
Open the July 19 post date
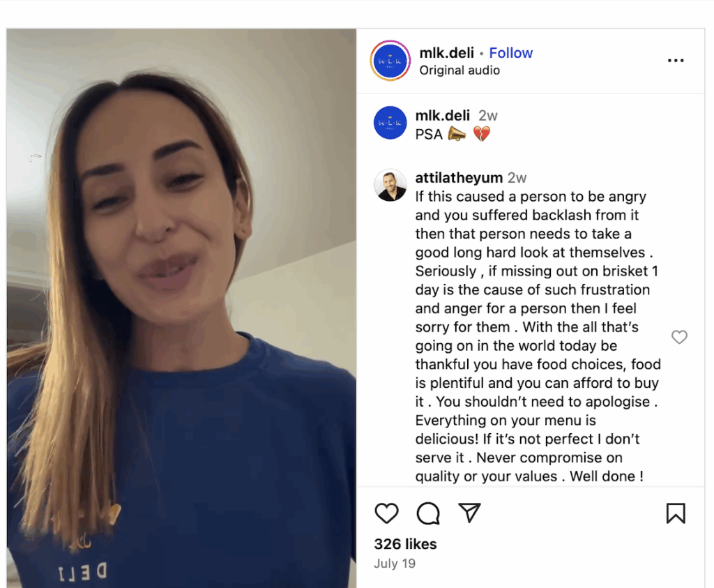coord(395,564)
